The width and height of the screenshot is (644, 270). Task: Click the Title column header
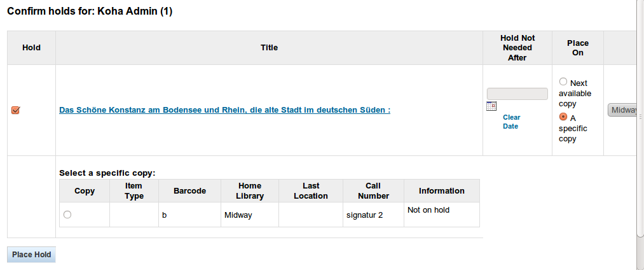269,48
